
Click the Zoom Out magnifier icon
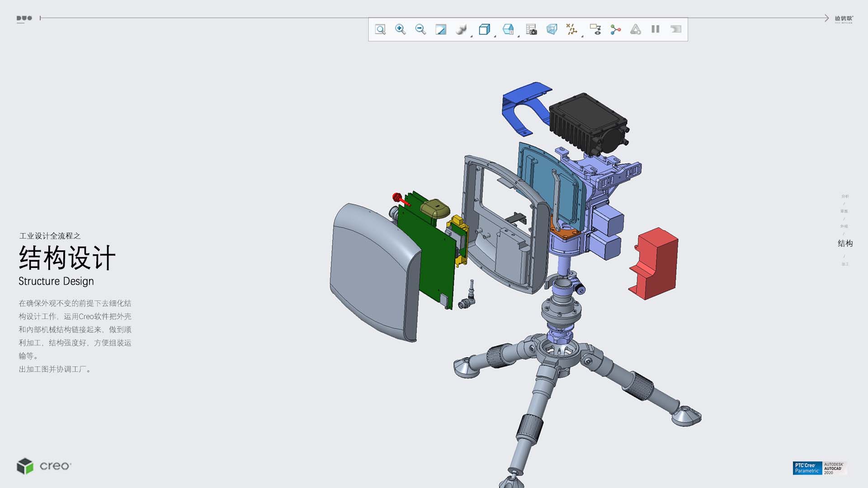tap(420, 29)
